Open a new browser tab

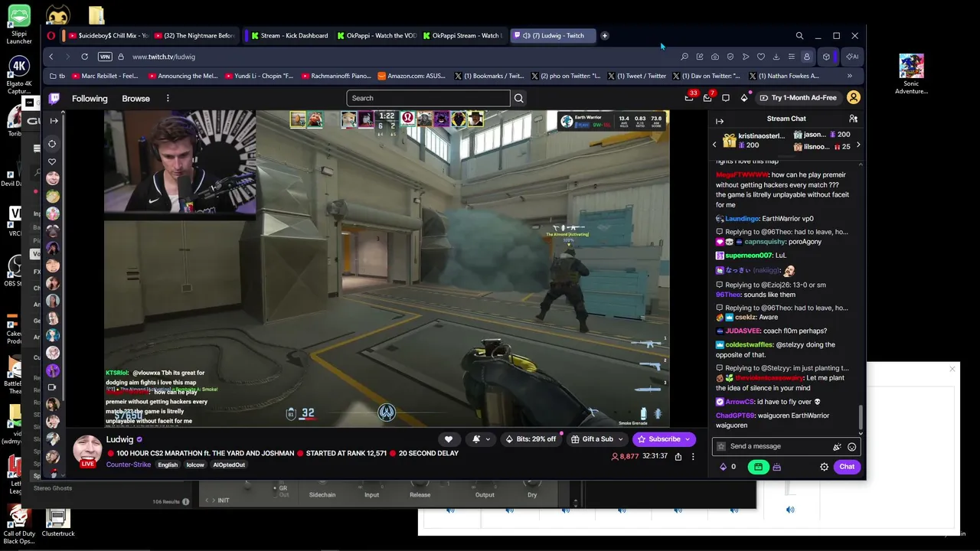click(605, 35)
